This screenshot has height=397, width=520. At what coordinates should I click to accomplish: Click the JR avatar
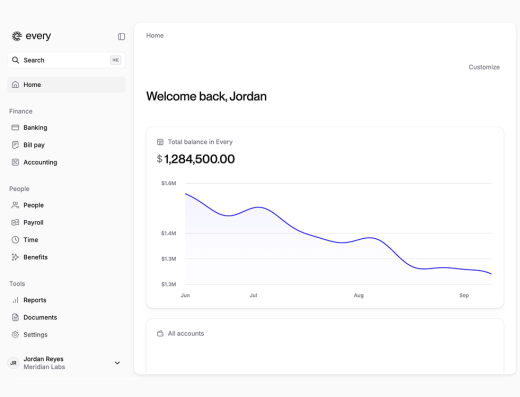pos(13,363)
